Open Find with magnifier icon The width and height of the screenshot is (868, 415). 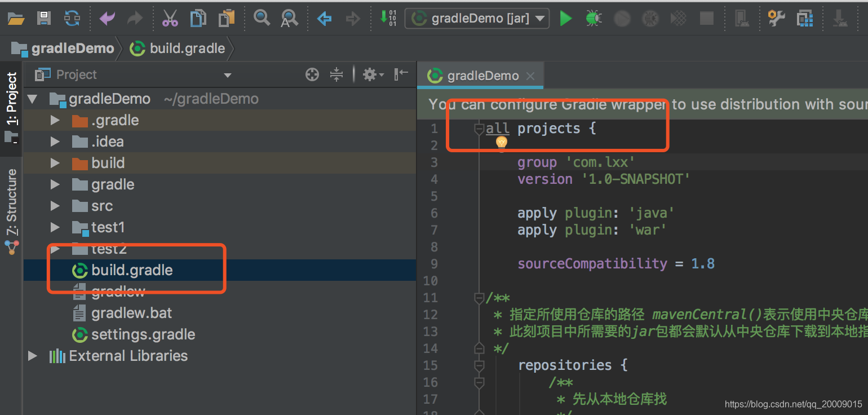point(262,18)
